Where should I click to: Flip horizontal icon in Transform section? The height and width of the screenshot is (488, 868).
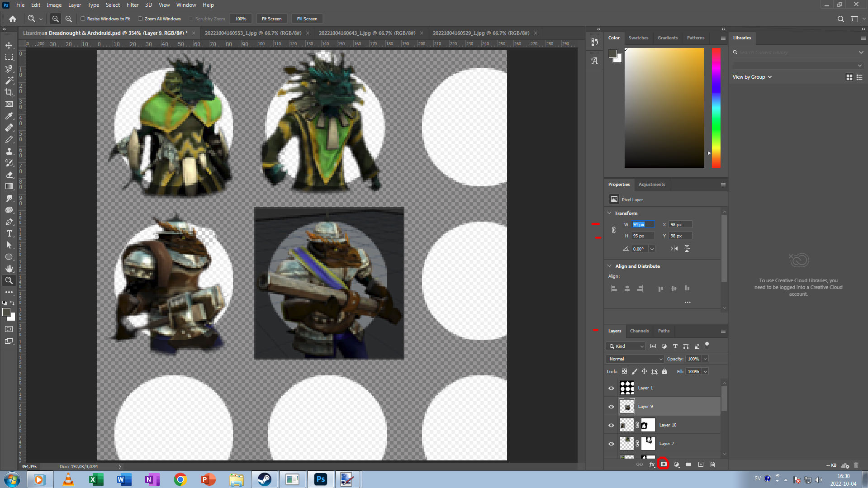(x=674, y=249)
